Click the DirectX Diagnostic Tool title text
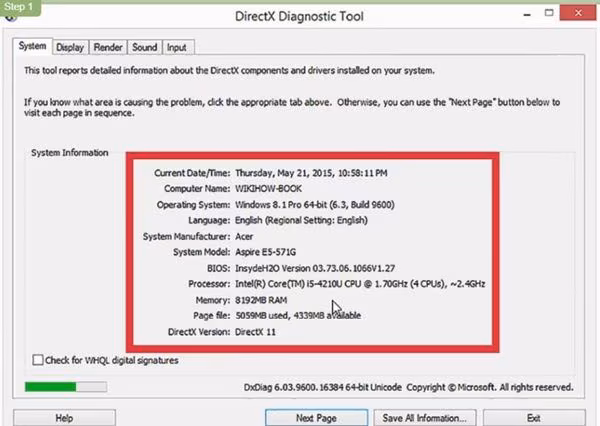The width and height of the screenshot is (600, 426). (x=299, y=16)
